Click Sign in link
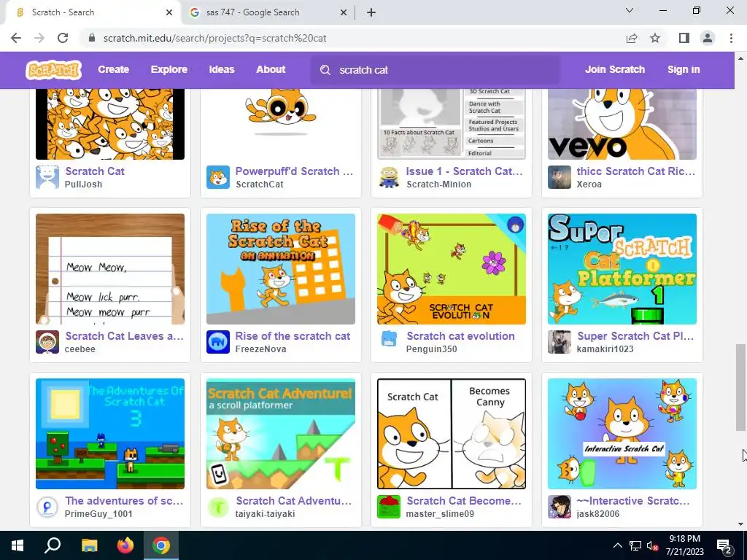 [x=684, y=69]
